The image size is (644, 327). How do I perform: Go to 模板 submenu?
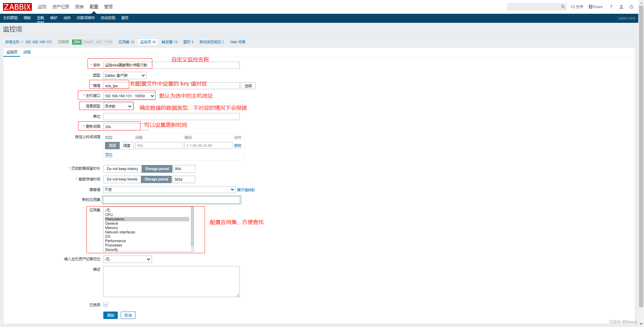coord(27,18)
